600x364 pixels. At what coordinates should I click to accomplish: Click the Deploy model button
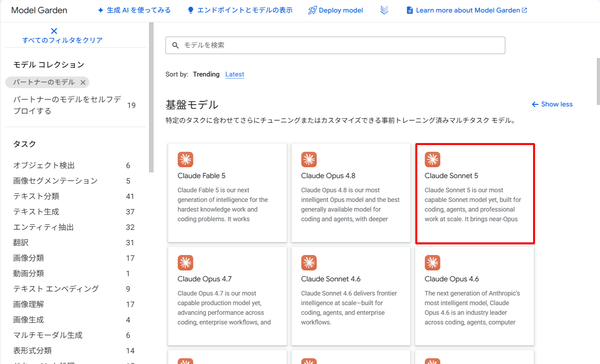[x=336, y=10]
